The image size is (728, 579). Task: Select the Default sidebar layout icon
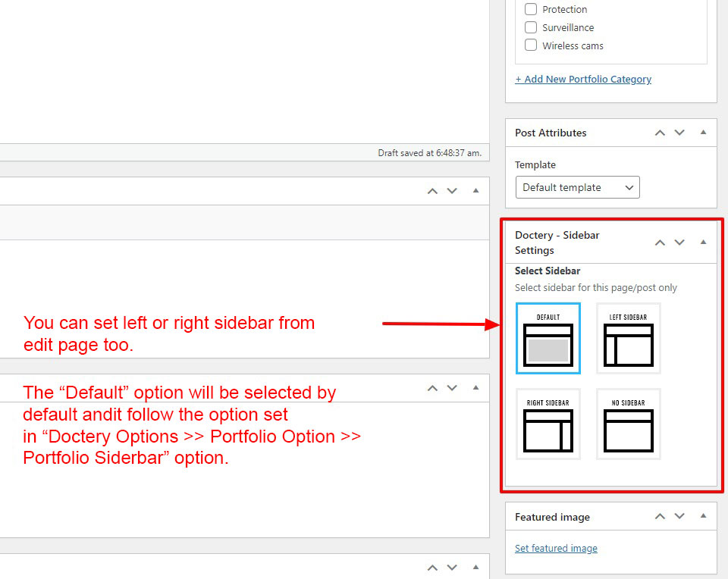[x=548, y=338]
